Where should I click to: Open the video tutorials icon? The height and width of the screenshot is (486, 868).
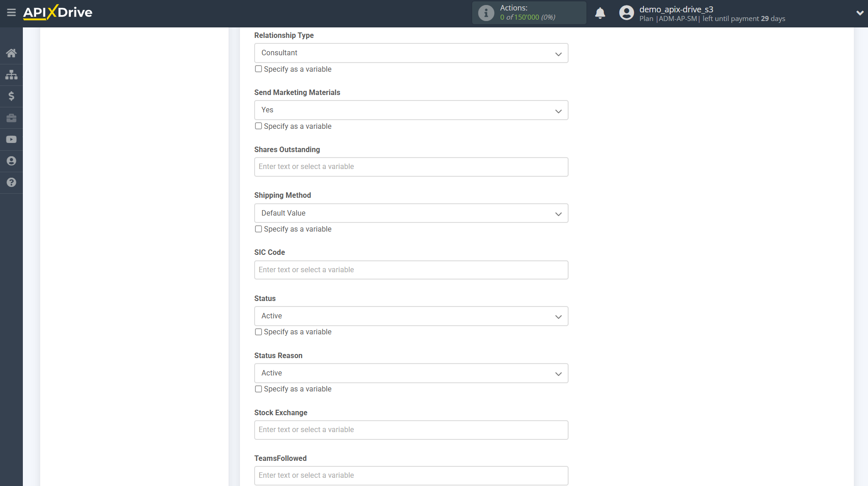pos(11,139)
